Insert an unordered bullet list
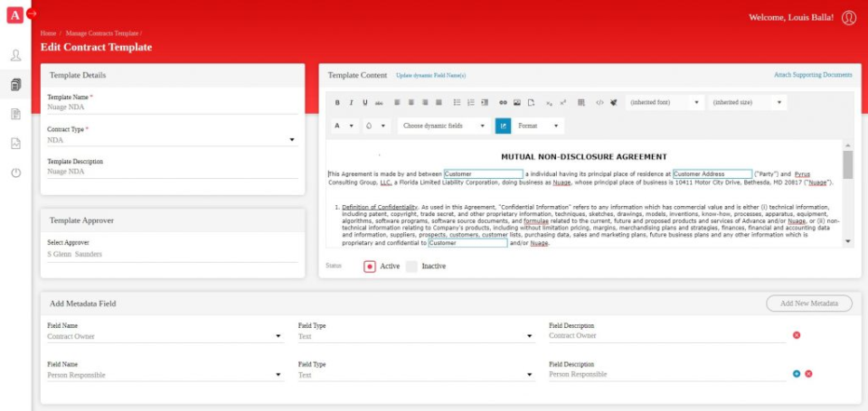Viewport: 868px width, 411px height. pyautogui.click(x=457, y=102)
